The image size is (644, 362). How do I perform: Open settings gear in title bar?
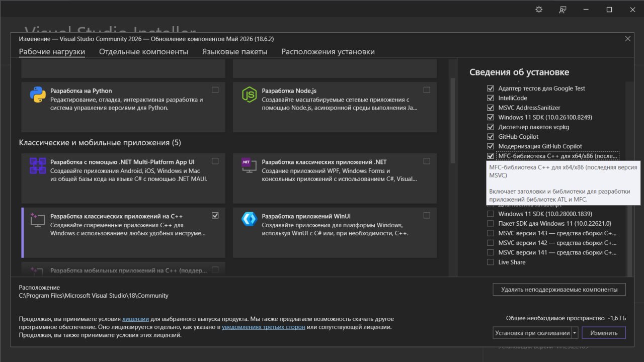point(539,10)
